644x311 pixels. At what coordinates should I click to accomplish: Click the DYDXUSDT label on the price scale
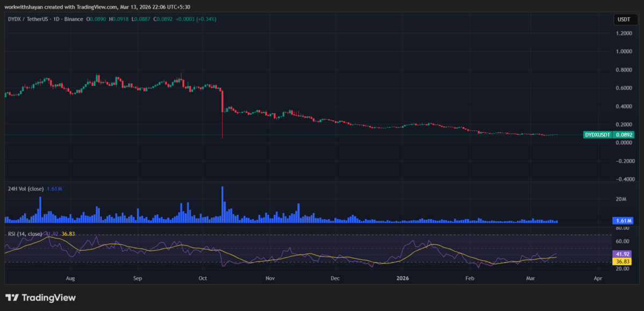[597, 135]
